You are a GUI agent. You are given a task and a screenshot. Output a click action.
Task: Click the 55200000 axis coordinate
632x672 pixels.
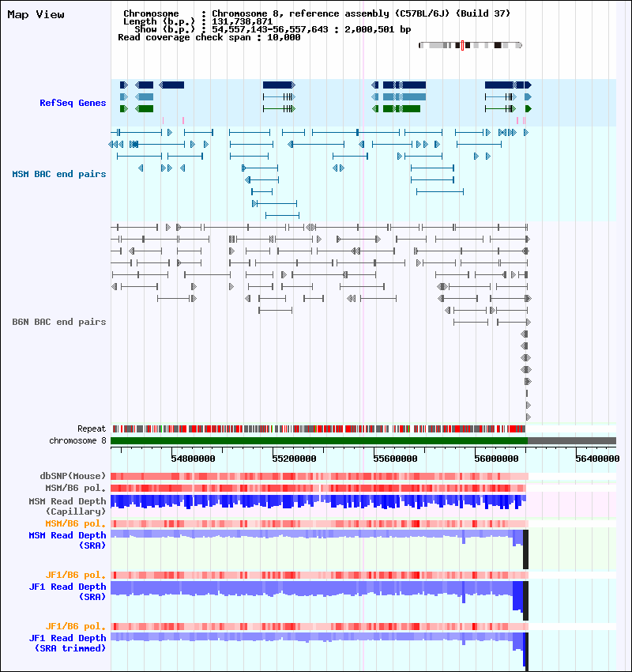coord(294,459)
